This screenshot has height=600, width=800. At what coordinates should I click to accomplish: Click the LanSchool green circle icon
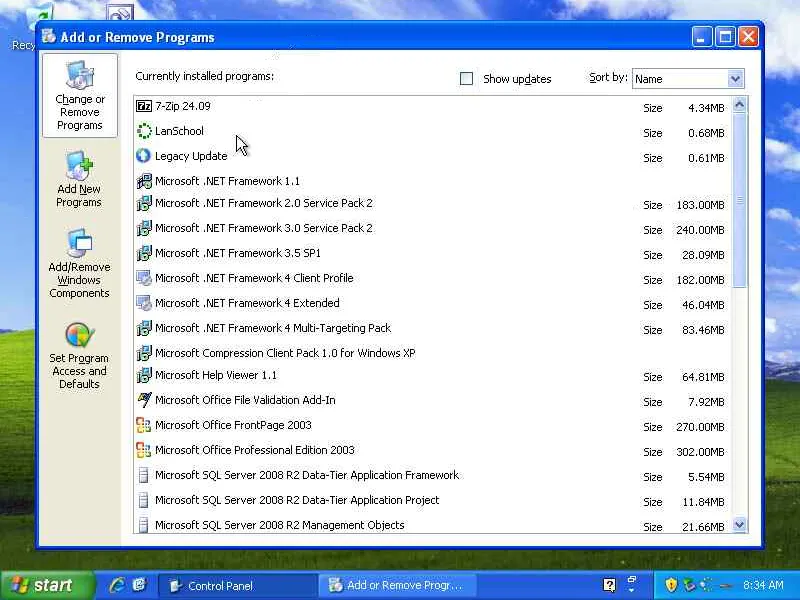[x=144, y=131]
